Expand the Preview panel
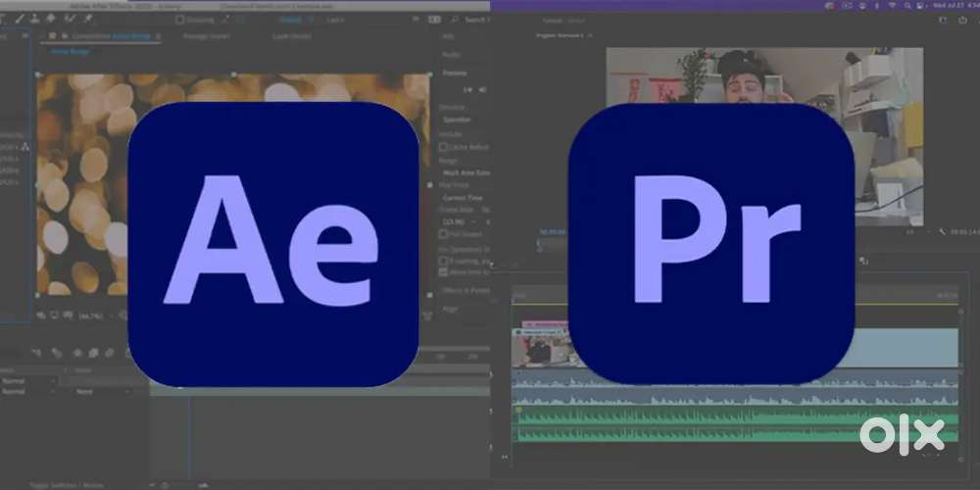The image size is (980, 490). [x=455, y=73]
